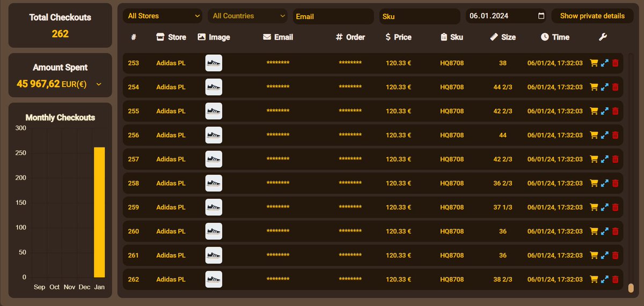Delete checkout row 260 with trash icon
The height and width of the screenshot is (306, 644).
click(615, 232)
